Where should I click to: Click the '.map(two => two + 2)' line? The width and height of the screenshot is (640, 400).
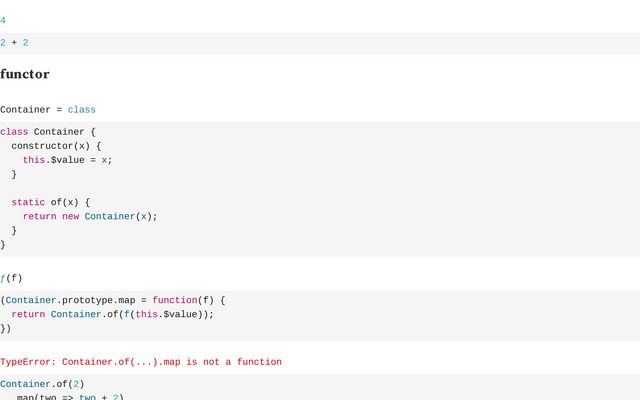pyautogui.click(x=67, y=397)
